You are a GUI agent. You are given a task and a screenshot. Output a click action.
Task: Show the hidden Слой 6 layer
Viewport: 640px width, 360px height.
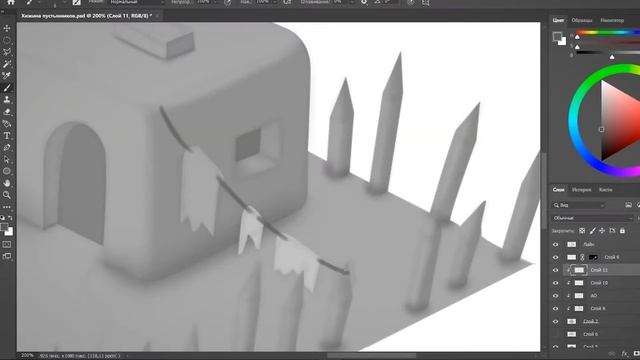pyautogui.click(x=556, y=334)
